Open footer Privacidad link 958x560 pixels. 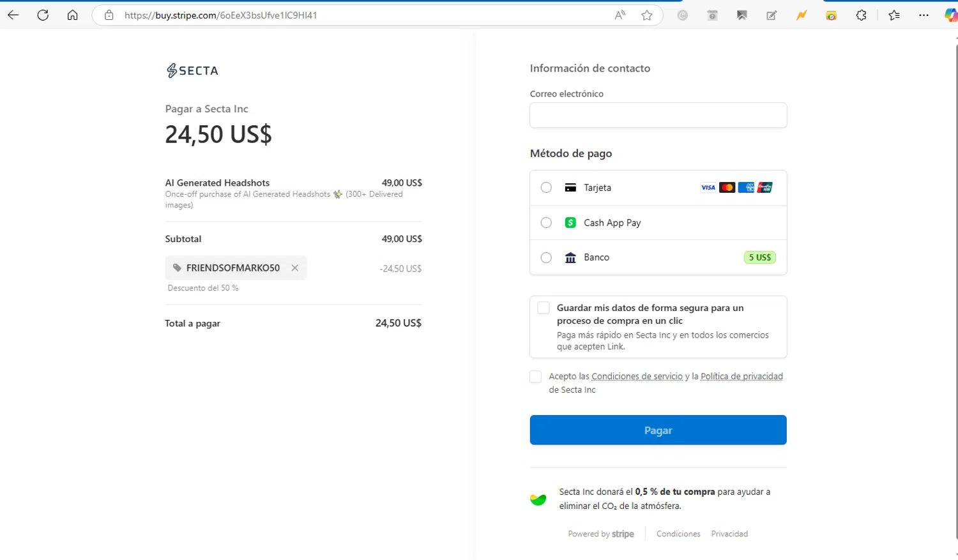click(729, 534)
